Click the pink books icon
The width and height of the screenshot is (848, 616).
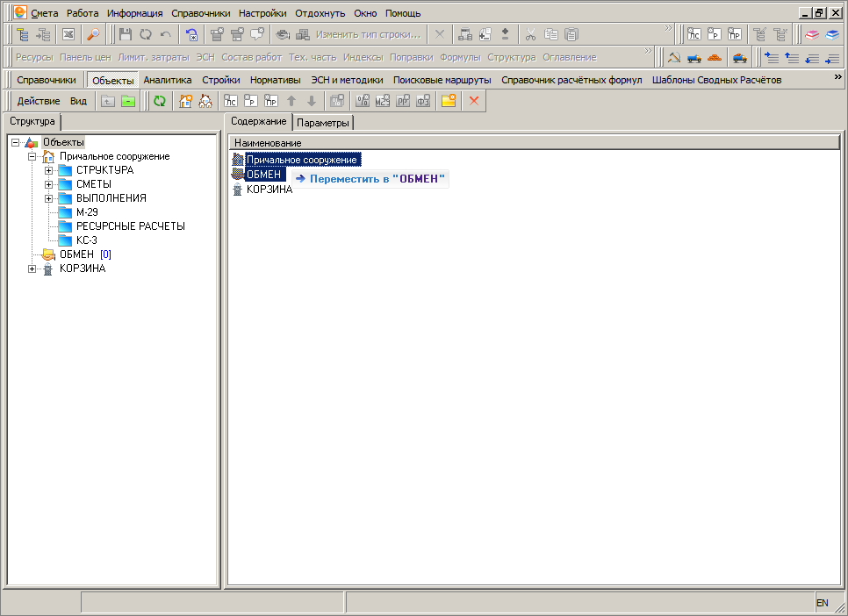click(812, 34)
